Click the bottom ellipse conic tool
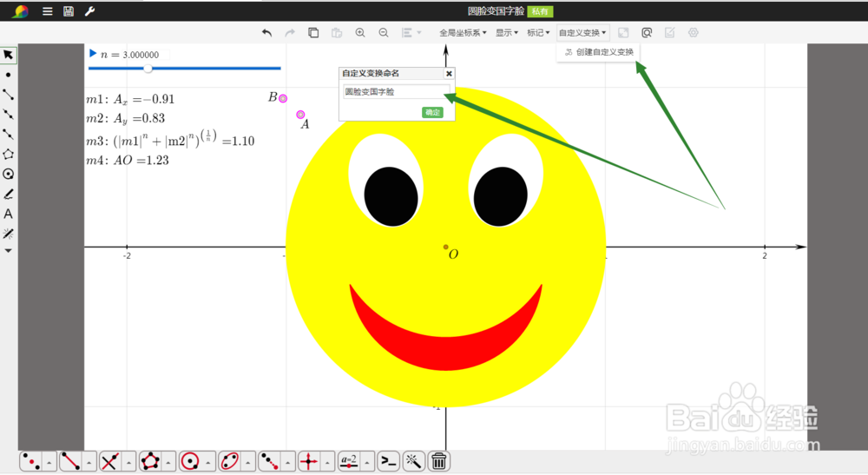The image size is (868, 475). pos(230,461)
